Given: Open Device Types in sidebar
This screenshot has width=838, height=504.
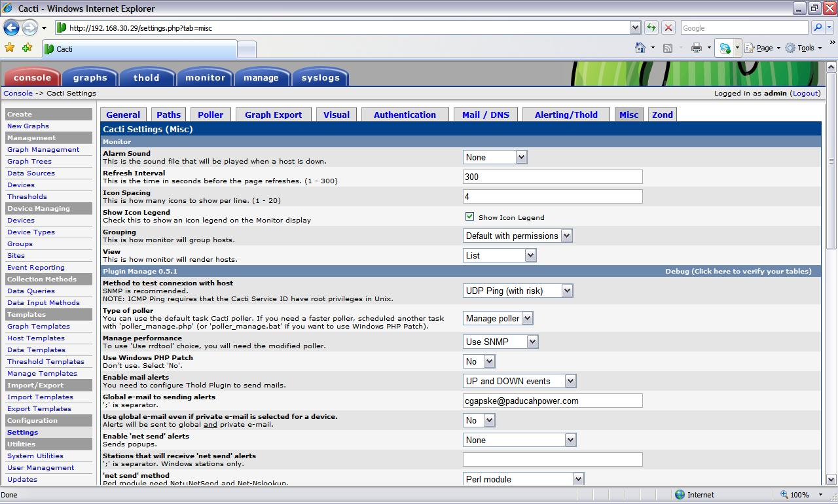Looking at the screenshot, I should (x=31, y=232).
